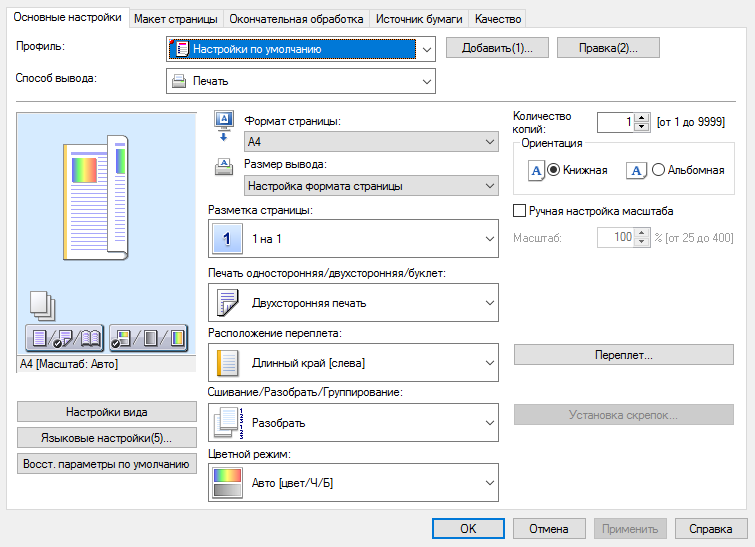Click the Применить button
Screen dimensions: 755x547
tap(630, 529)
